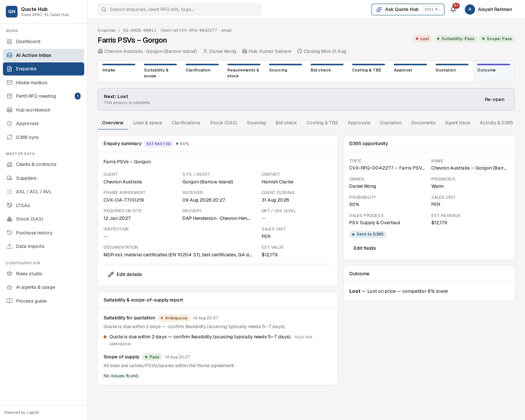Open the Hub workbench
The image size is (525, 420).
(44, 110)
